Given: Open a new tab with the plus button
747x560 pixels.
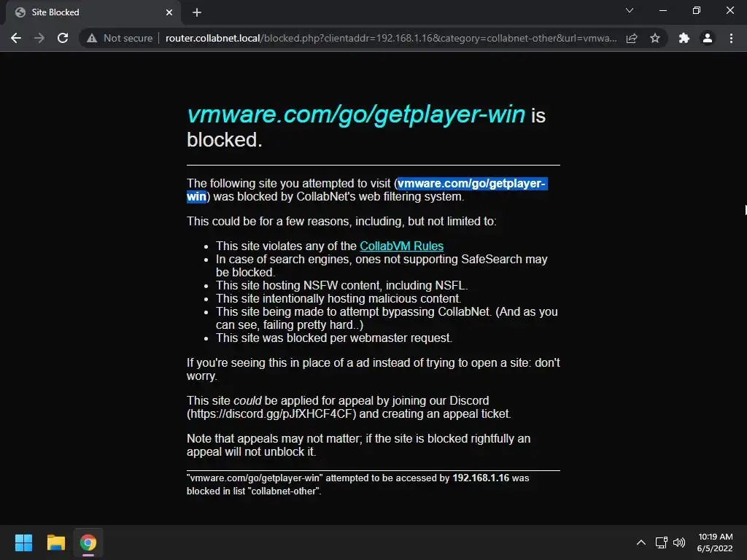Looking at the screenshot, I should (x=197, y=12).
